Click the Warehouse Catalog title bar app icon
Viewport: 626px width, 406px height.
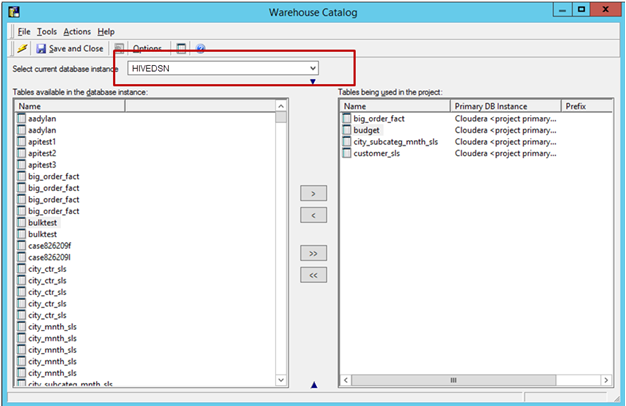pyautogui.click(x=14, y=12)
